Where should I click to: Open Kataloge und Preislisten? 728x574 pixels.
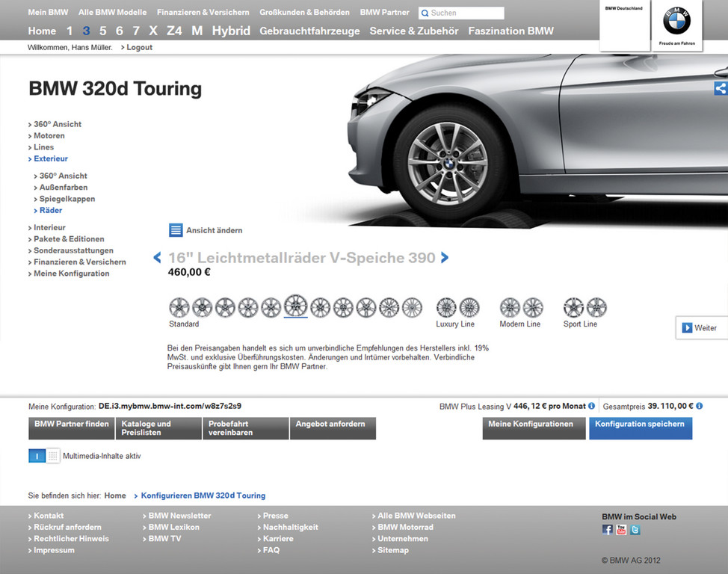(158, 428)
